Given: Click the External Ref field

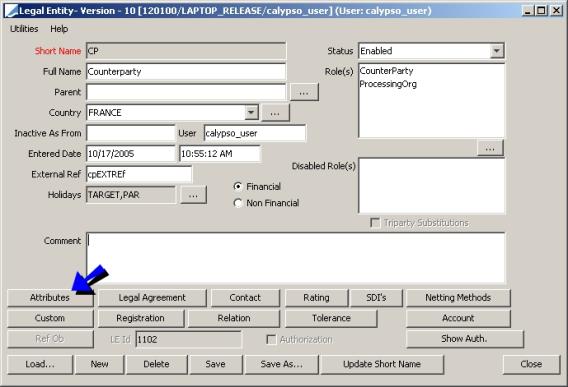Looking at the screenshot, I should (x=139, y=174).
